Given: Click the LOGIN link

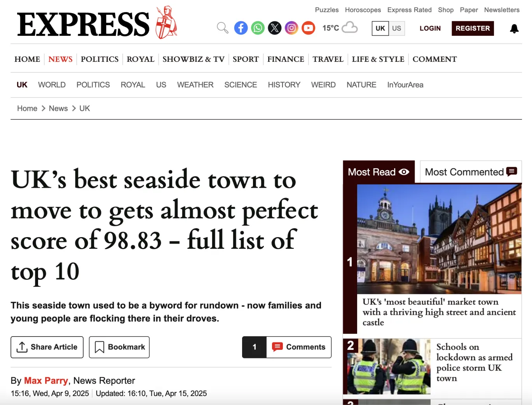Looking at the screenshot, I should [x=430, y=28].
